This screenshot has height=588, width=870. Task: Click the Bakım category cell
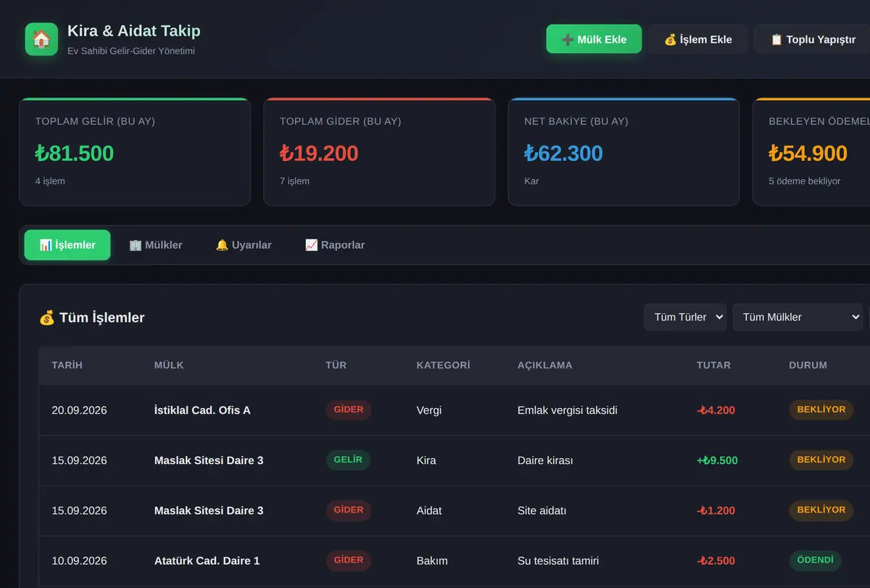[432, 560]
